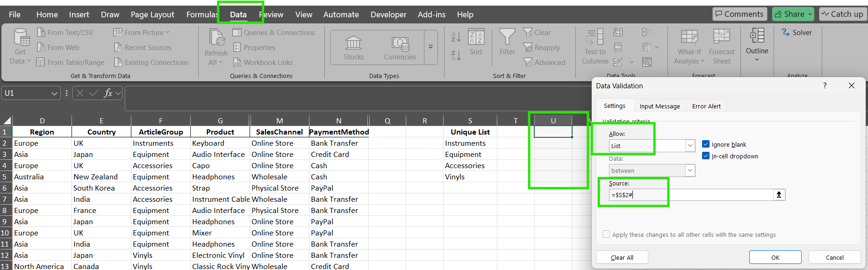Open the Automate tab
Viewport: 868px width, 270px height.
click(x=341, y=14)
